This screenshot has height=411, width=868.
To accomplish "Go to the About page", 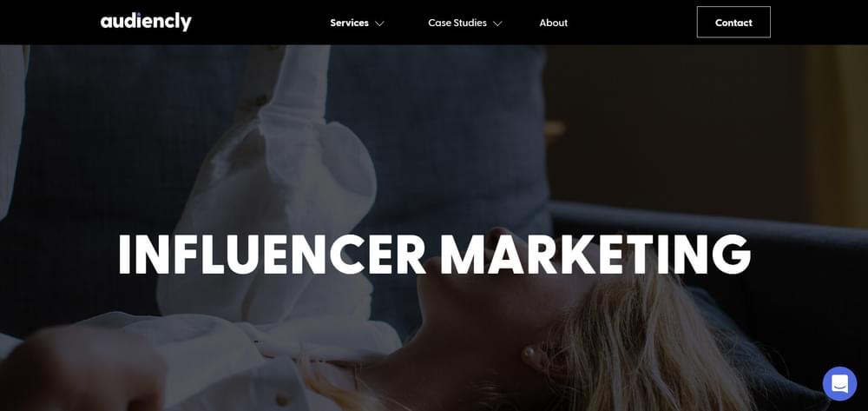I will [x=554, y=23].
